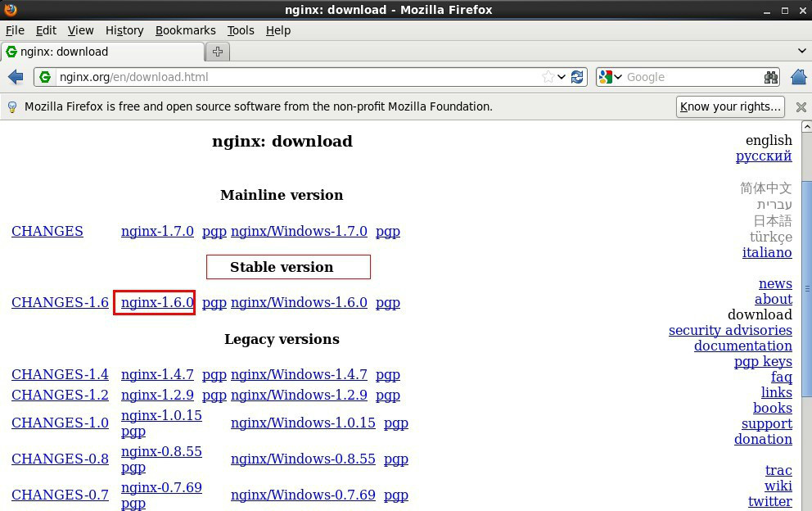Start search with the binoculars icon

(x=771, y=77)
